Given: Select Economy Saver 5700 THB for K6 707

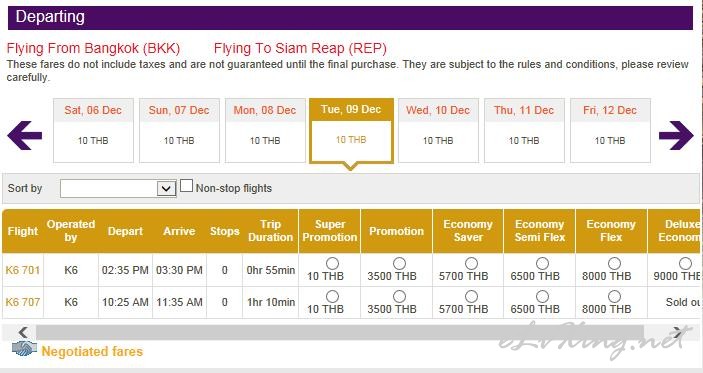Looking at the screenshot, I should (471, 296).
